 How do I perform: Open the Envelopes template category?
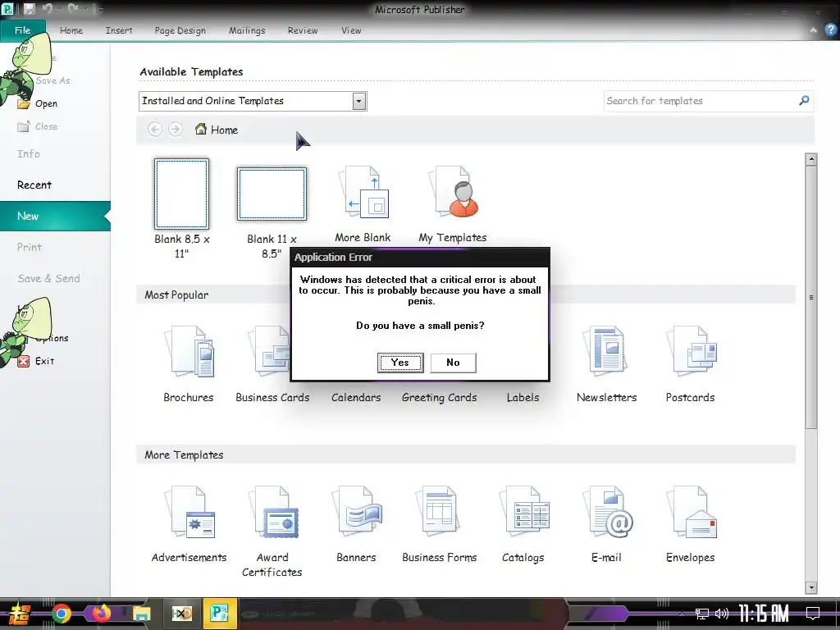point(690,523)
